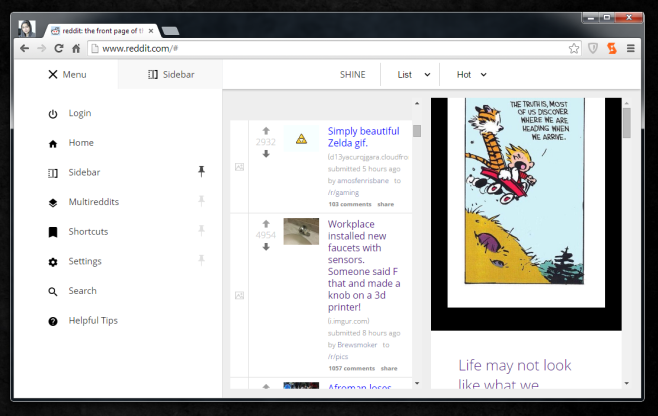Close the reddit browser tab

point(151,31)
